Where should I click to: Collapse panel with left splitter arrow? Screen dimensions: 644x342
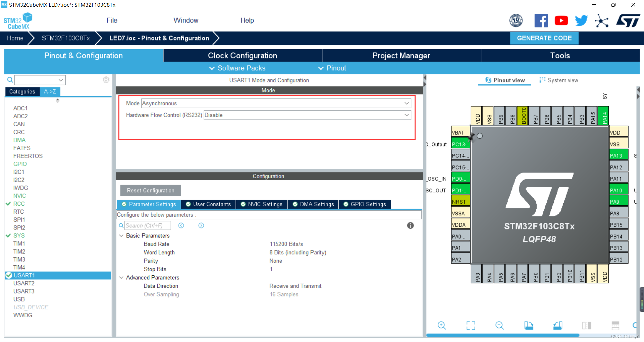(425, 78)
